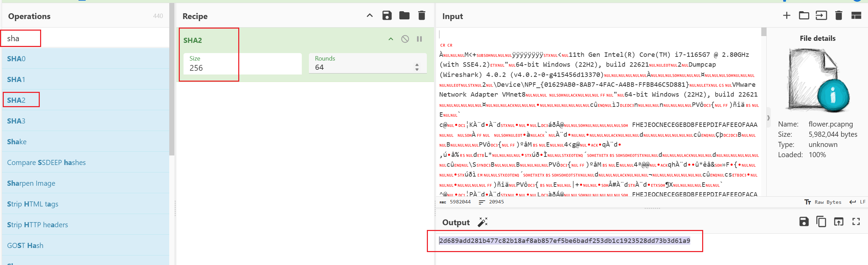
Task: Reset the input pane layout
Action: pyautogui.click(x=856, y=16)
